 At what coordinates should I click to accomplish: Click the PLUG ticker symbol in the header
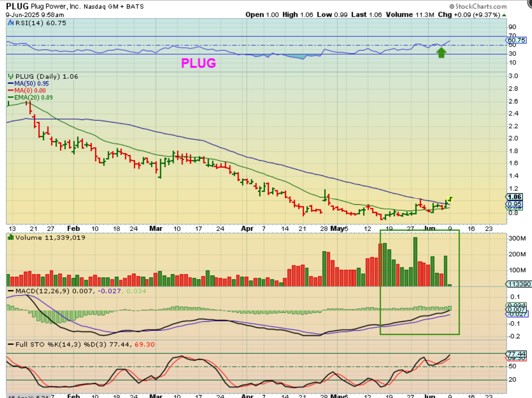17,6
